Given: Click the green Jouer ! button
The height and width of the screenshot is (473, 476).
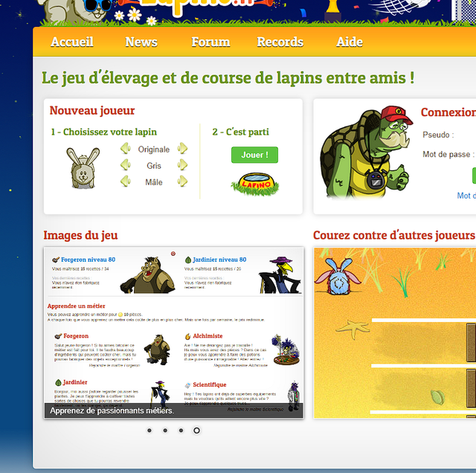Looking at the screenshot, I should tap(254, 155).
